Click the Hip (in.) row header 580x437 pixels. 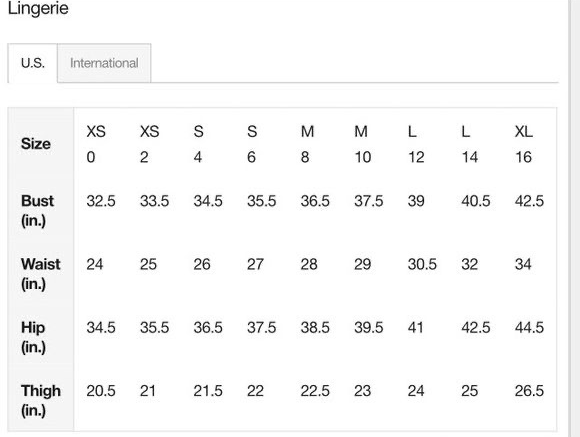coord(33,337)
